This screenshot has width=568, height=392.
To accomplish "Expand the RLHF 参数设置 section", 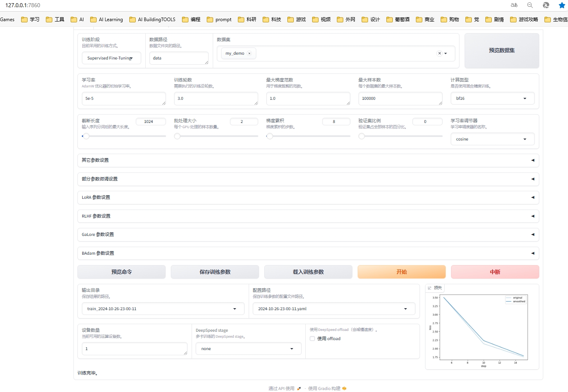I will click(308, 216).
